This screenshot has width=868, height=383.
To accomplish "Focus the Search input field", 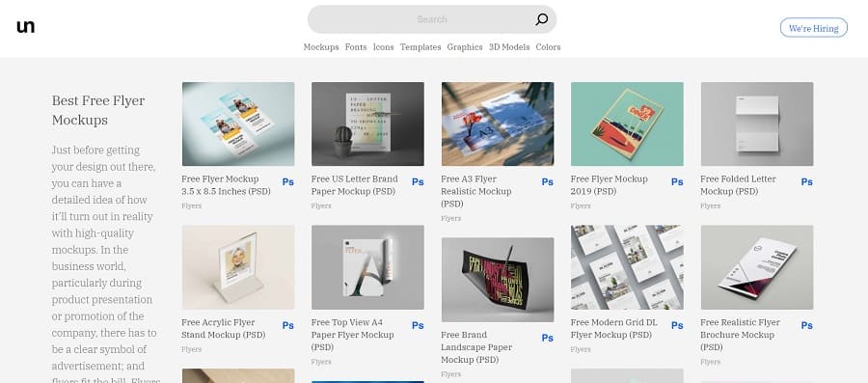I will [x=420, y=19].
